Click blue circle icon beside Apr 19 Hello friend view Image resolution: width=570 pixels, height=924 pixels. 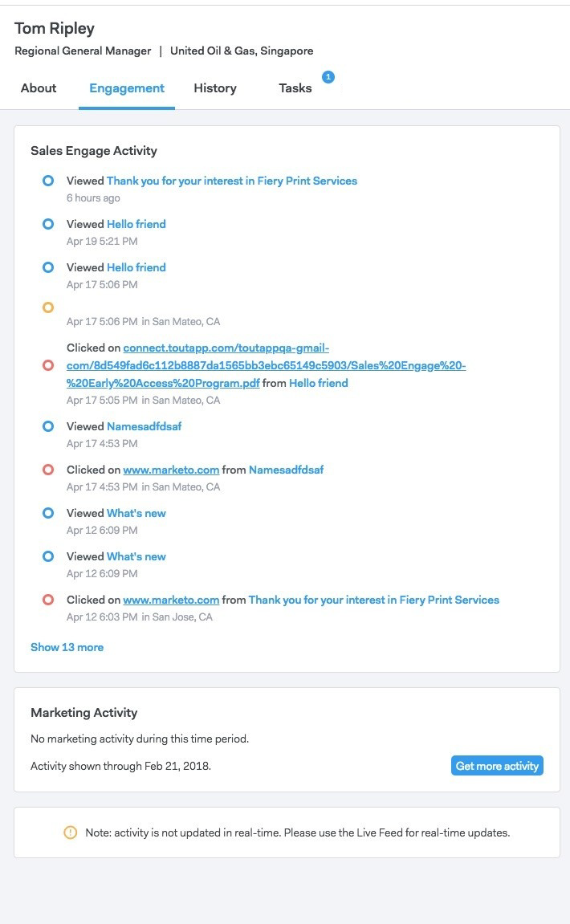point(48,224)
